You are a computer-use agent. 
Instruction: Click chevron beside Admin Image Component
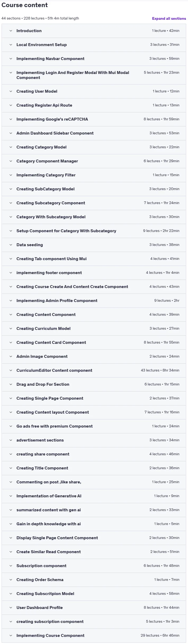point(11,356)
